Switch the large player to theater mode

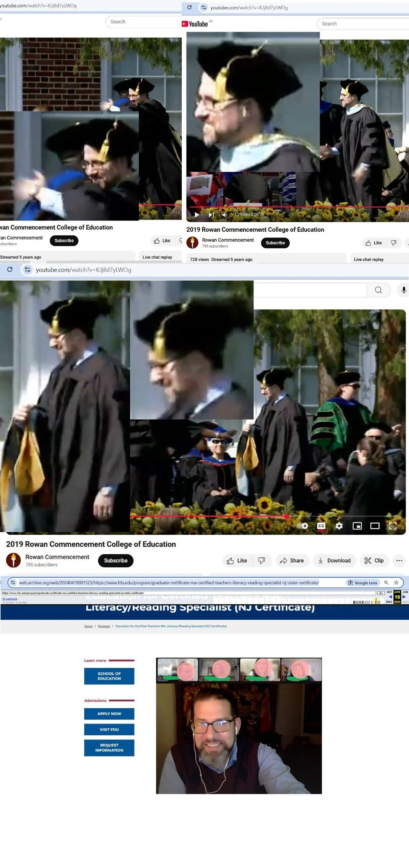(375, 526)
